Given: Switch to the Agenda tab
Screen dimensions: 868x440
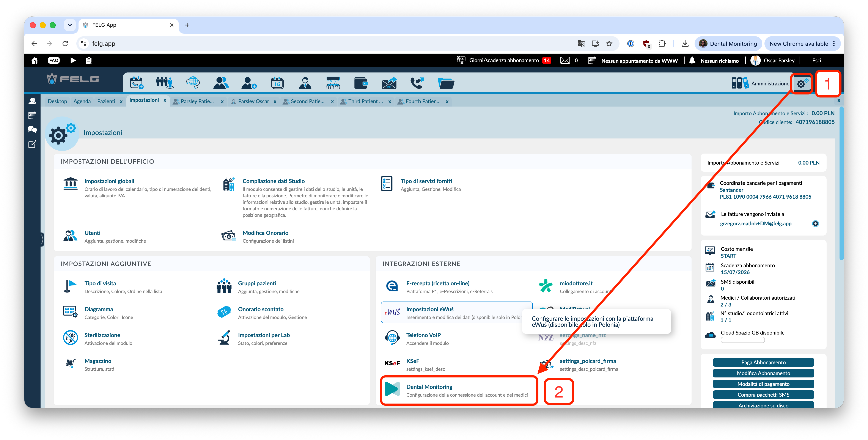Looking at the screenshot, I should (x=82, y=101).
